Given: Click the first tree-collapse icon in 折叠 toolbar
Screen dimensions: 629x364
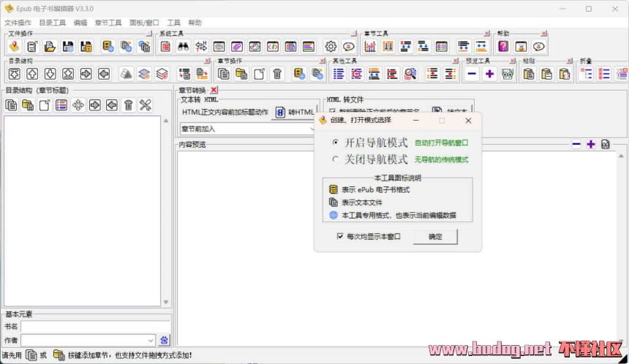Looking at the screenshot, I should click(x=586, y=74).
